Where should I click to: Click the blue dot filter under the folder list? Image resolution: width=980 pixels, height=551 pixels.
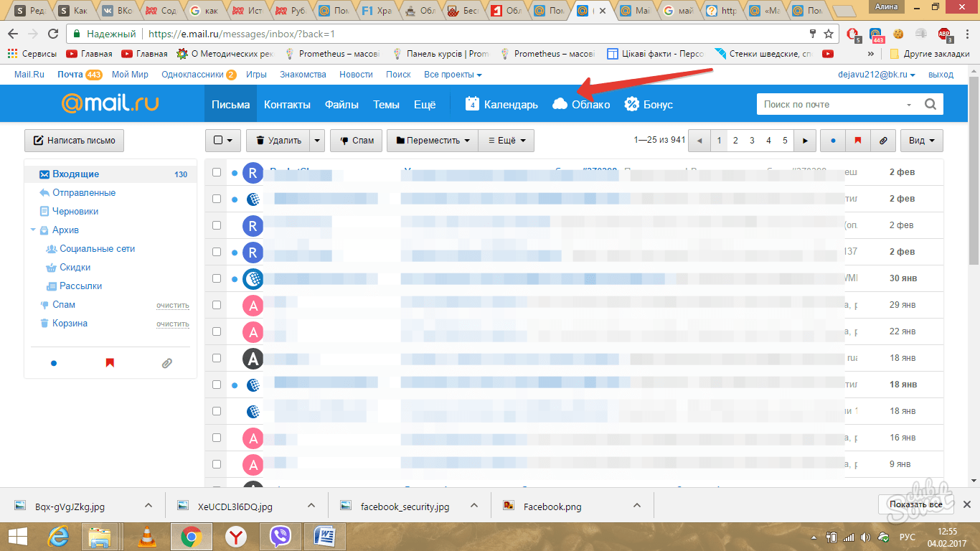[54, 364]
